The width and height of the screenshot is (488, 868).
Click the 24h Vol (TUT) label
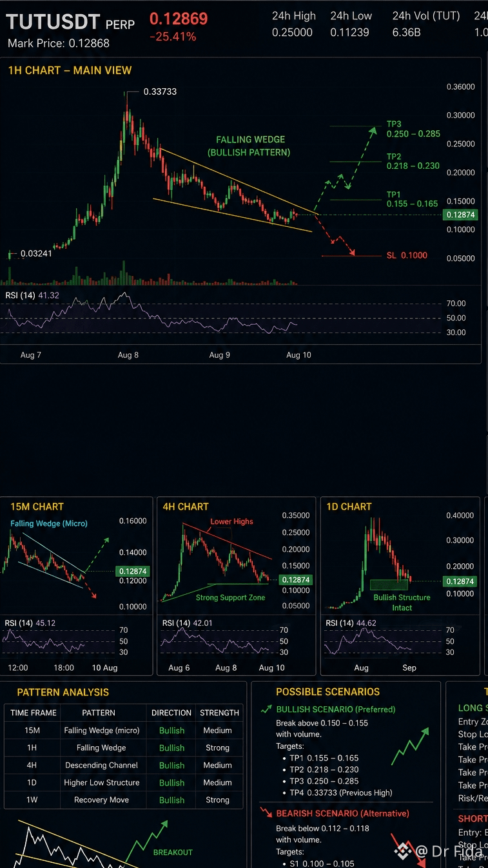pos(426,15)
